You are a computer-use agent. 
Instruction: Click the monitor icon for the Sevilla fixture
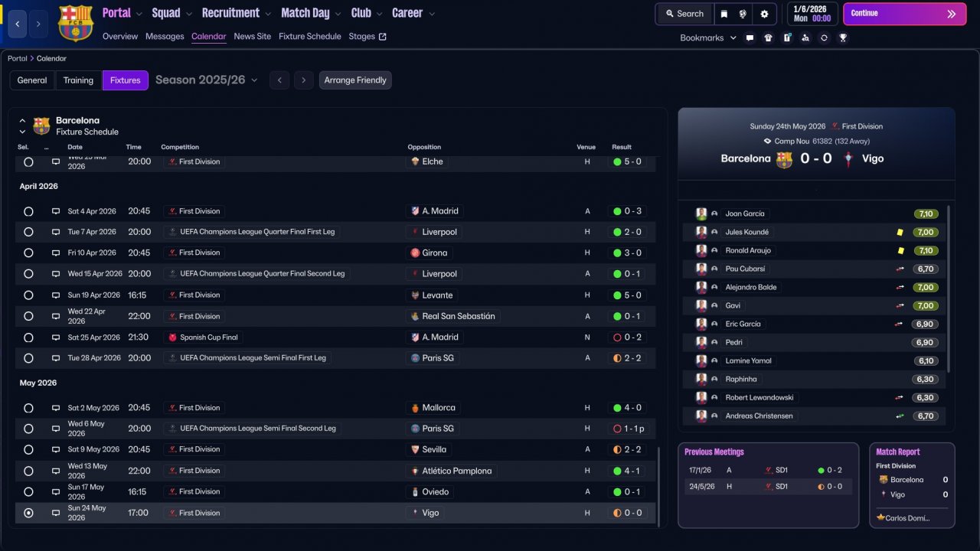(x=56, y=449)
